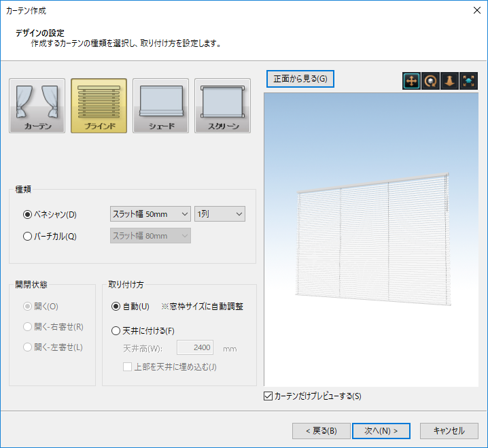Select 自動(U) mounting option
The height and width of the screenshot is (448, 488).
116,307
